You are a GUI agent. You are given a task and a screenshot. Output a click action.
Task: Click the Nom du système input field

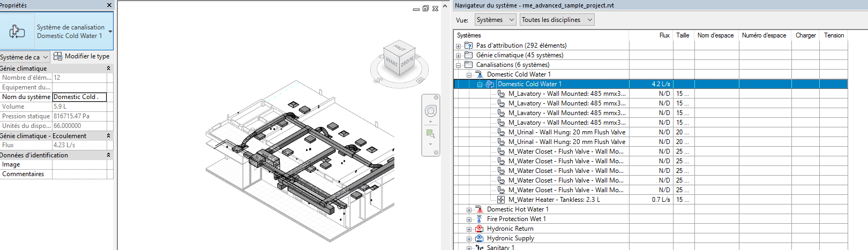pos(79,97)
